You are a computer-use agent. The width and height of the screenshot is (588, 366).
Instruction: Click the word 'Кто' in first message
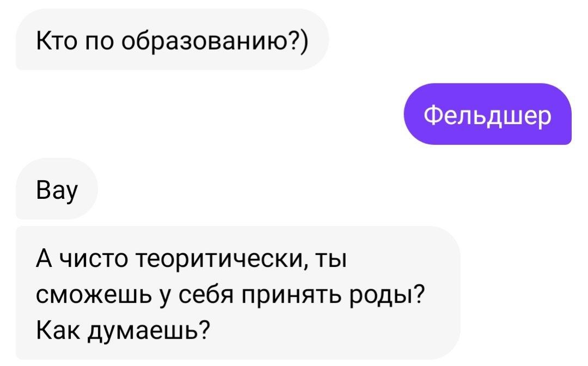(x=53, y=40)
